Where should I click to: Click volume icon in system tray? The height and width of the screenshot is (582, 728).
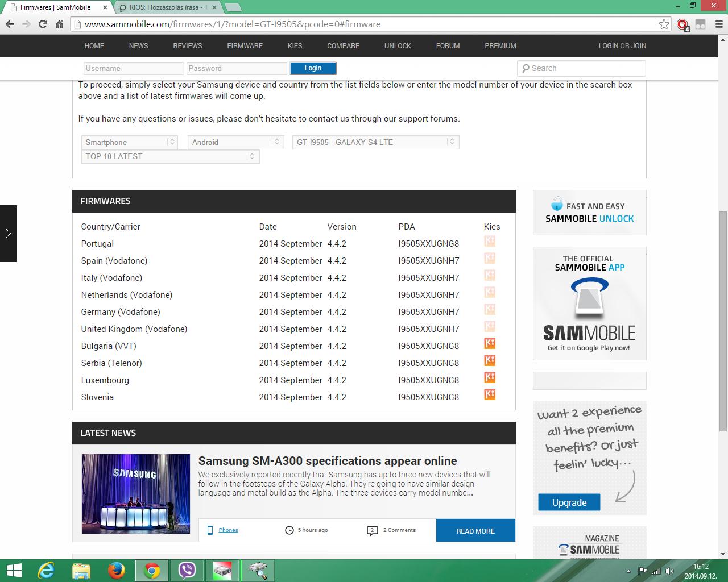[670, 571]
